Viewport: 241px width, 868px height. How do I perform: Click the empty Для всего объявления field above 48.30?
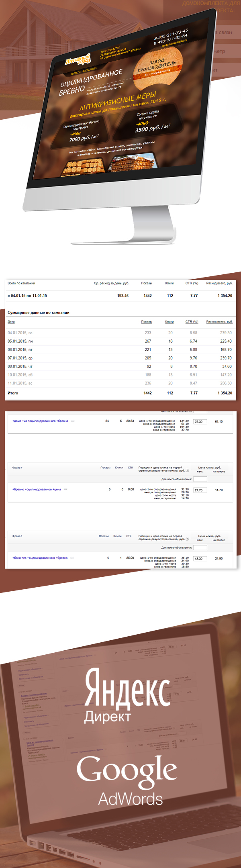click(x=200, y=547)
